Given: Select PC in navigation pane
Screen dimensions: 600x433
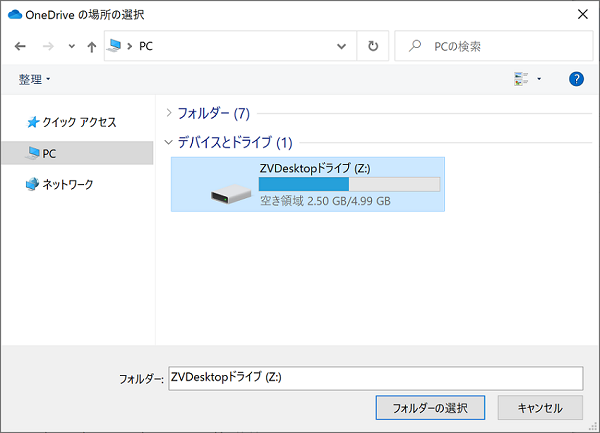Looking at the screenshot, I should (x=77, y=153).
